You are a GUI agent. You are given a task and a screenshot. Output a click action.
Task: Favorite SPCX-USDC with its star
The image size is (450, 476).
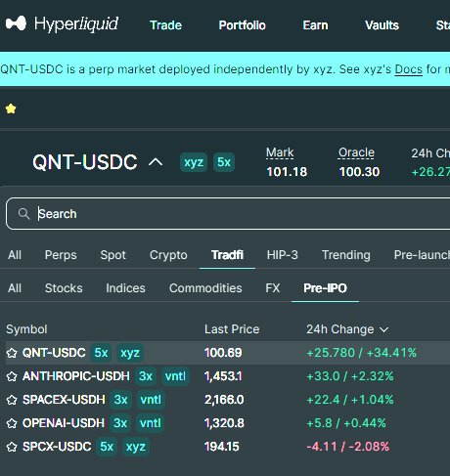pos(12,447)
